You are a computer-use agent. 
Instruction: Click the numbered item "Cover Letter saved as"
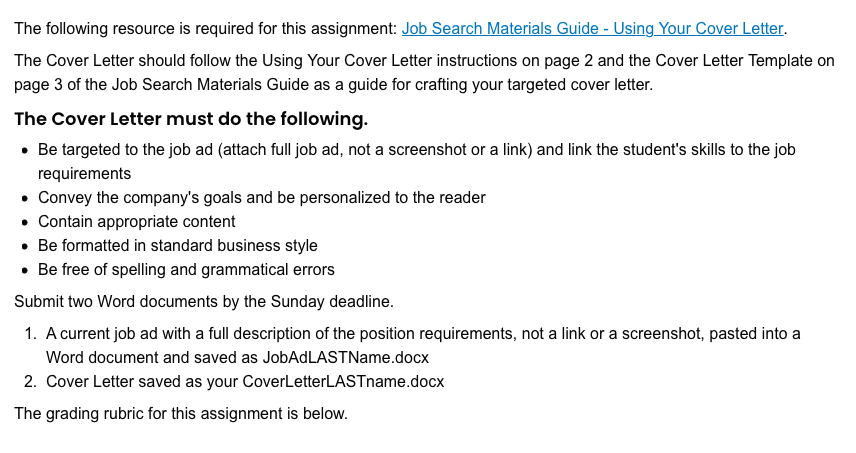[x=245, y=382]
